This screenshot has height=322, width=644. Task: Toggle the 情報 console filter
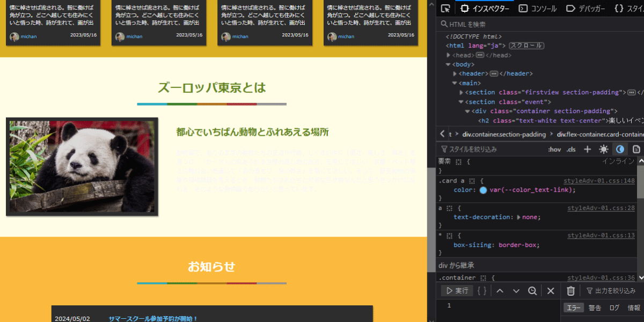click(634, 308)
